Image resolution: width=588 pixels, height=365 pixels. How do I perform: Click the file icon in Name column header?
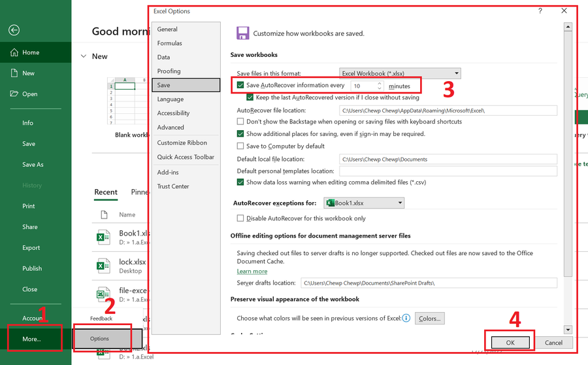pyautogui.click(x=105, y=215)
